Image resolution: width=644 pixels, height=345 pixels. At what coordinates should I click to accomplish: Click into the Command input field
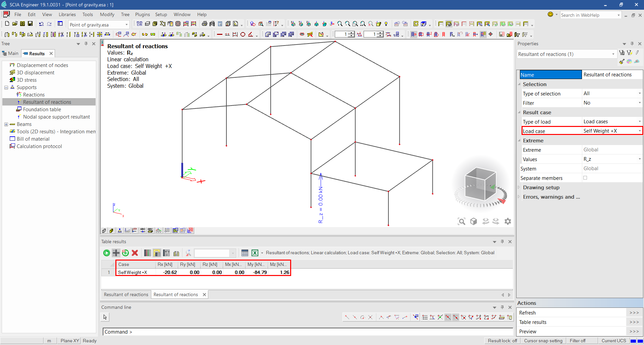tap(308, 332)
